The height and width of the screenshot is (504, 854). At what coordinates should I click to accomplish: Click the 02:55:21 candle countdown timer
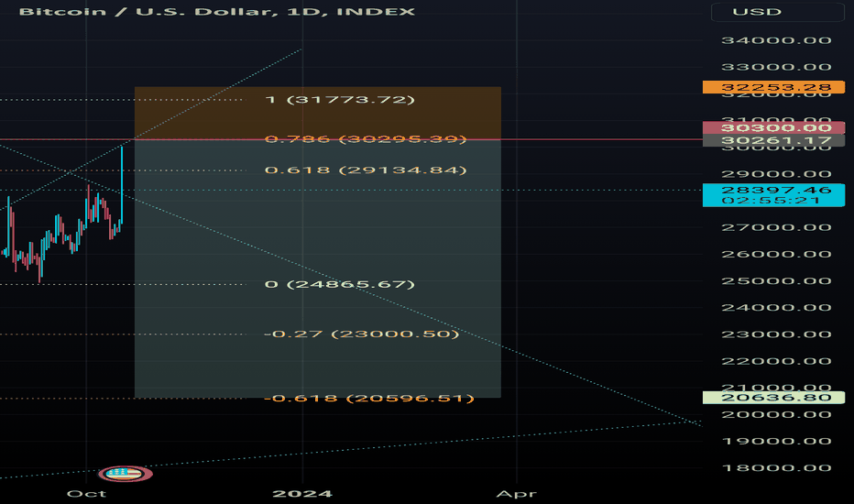(771, 201)
